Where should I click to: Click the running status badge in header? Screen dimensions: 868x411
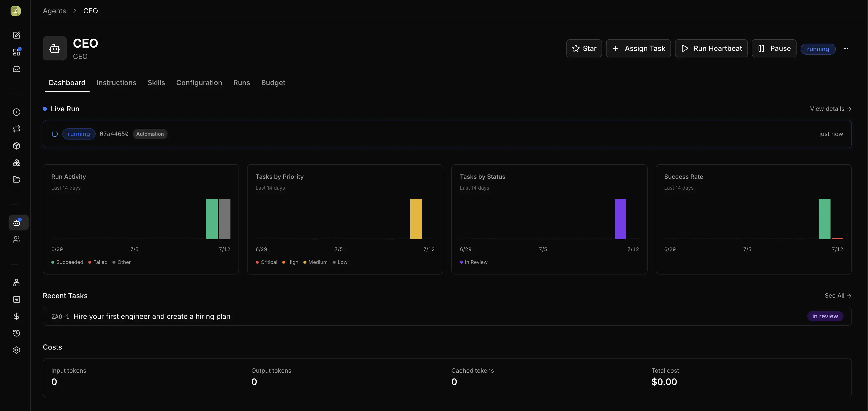[x=818, y=49]
